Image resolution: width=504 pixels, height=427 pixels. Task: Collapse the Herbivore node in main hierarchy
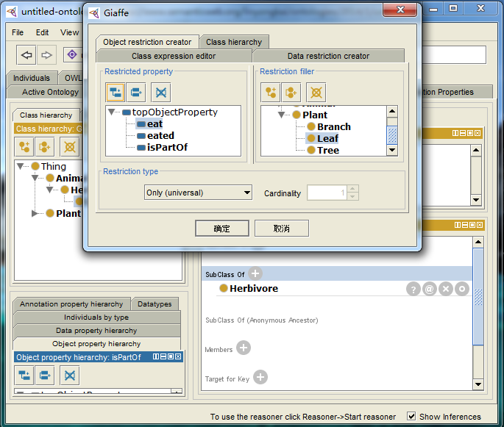tap(49, 190)
